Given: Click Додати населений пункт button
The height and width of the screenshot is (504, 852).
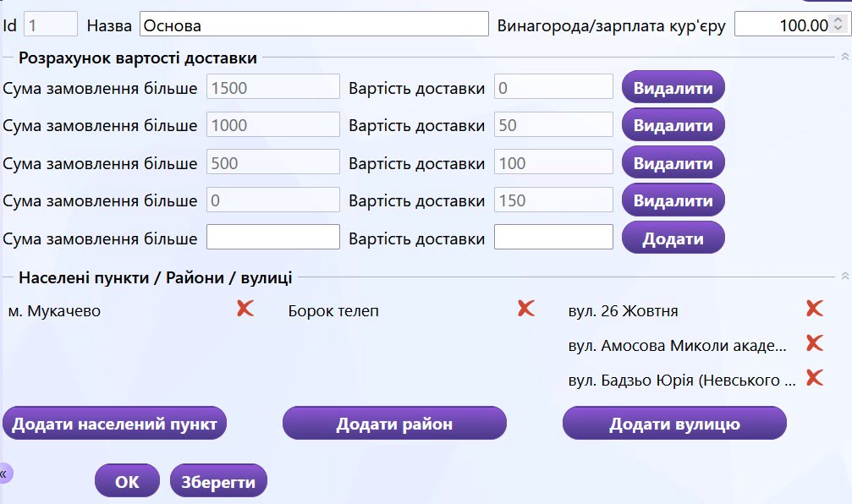Looking at the screenshot, I should click(115, 424).
